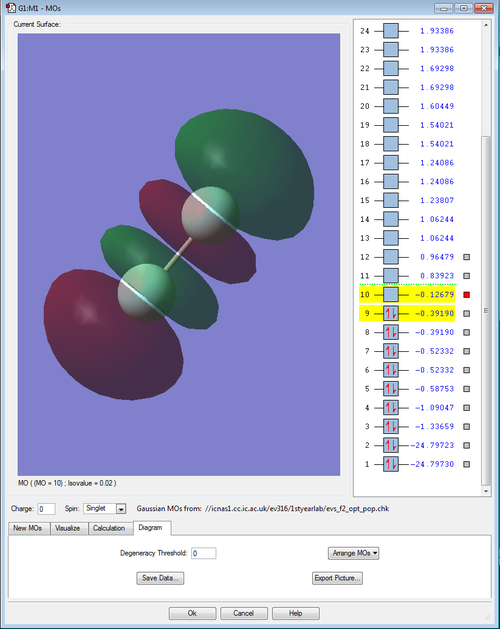Click the MO list scroll-down arrow
Screen dimensions: 500x629
[x=486, y=491]
